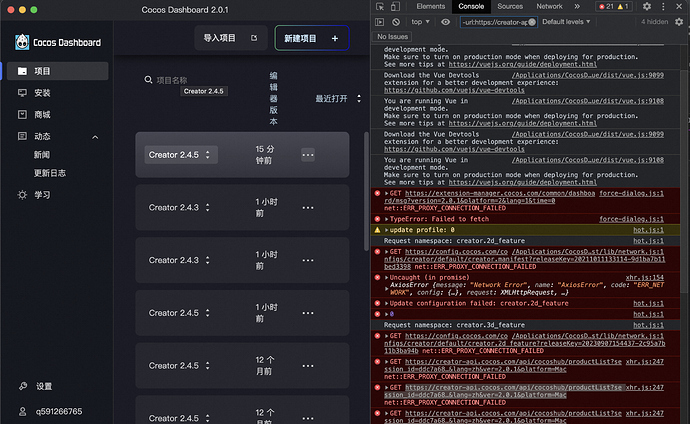Open the Creator 2.4.5 version dropdown, 15 分钟前 row
The width and height of the screenshot is (690, 424).
click(181, 155)
